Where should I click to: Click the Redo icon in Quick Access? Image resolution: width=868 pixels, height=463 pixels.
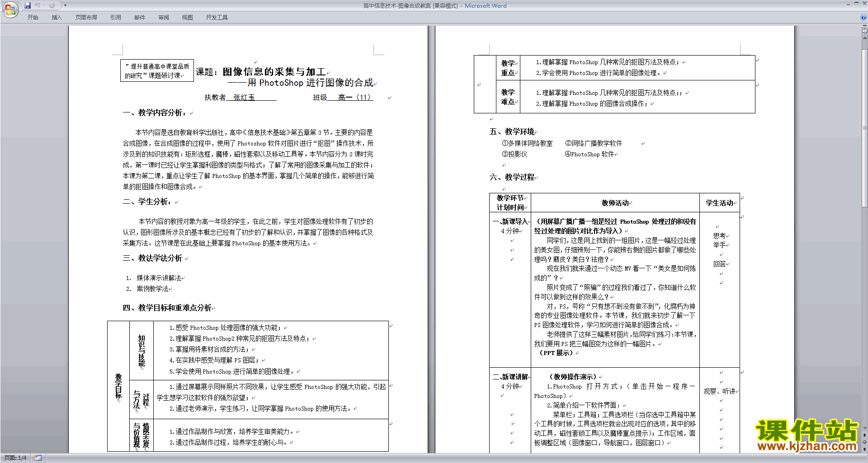coord(52,5)
